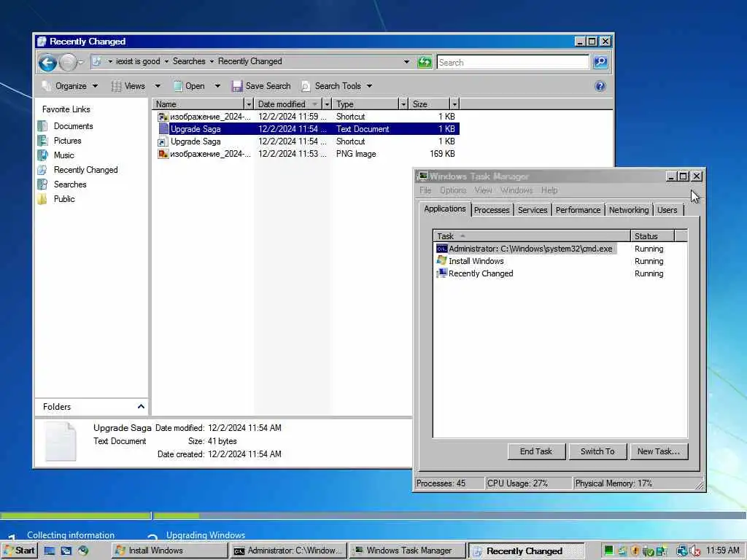Open the address bar history dropdown
The height and width of the screenshot is (560, 747).
pos(406,62)
